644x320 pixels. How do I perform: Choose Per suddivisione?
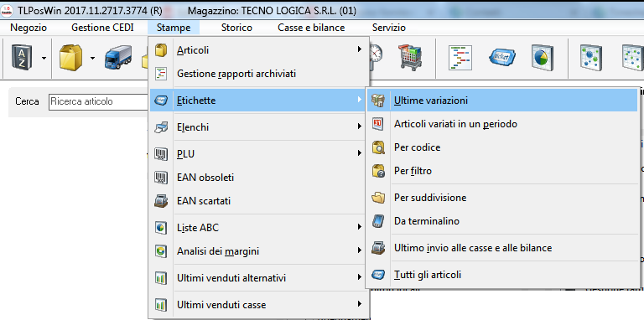pos(503,198)
